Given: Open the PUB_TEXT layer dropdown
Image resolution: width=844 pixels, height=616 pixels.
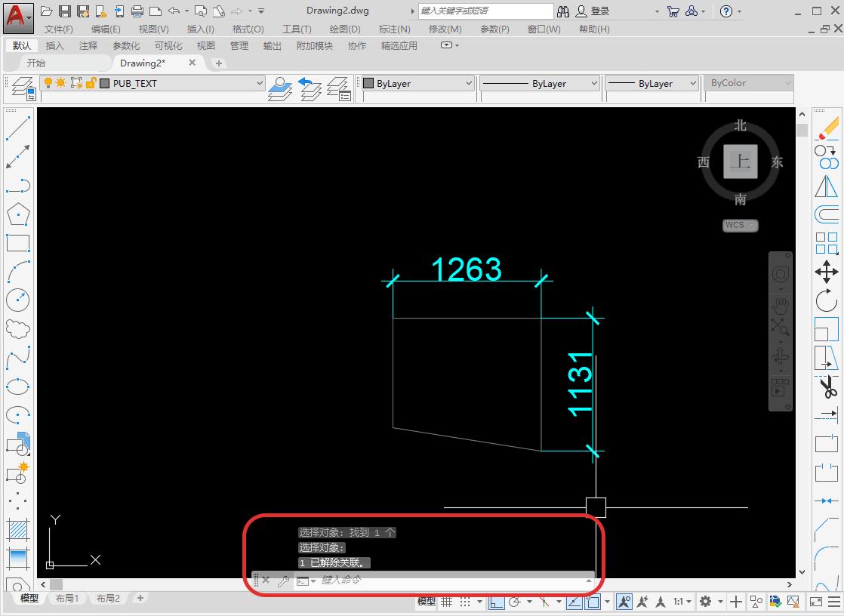Looking at the screenshot, I should [259, 84].
